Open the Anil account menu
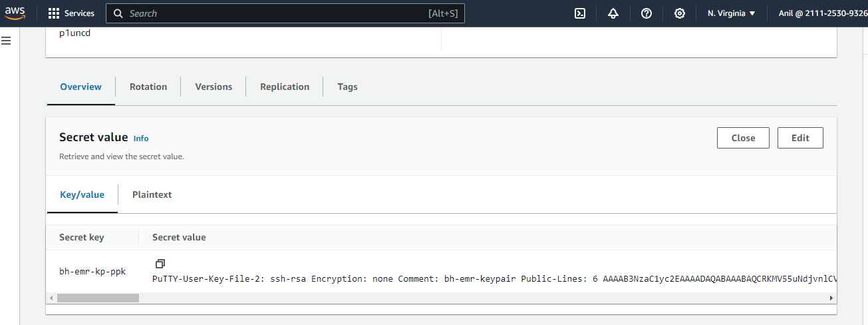Image resolution: width=868 pixels, height=325 pixels. (x=823, y=13)
